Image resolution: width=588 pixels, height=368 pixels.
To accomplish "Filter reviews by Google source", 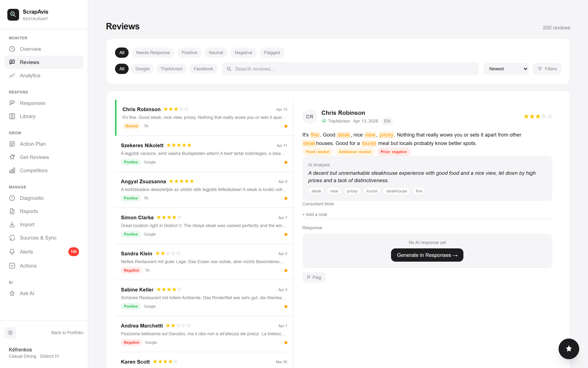I will point(142,69).
